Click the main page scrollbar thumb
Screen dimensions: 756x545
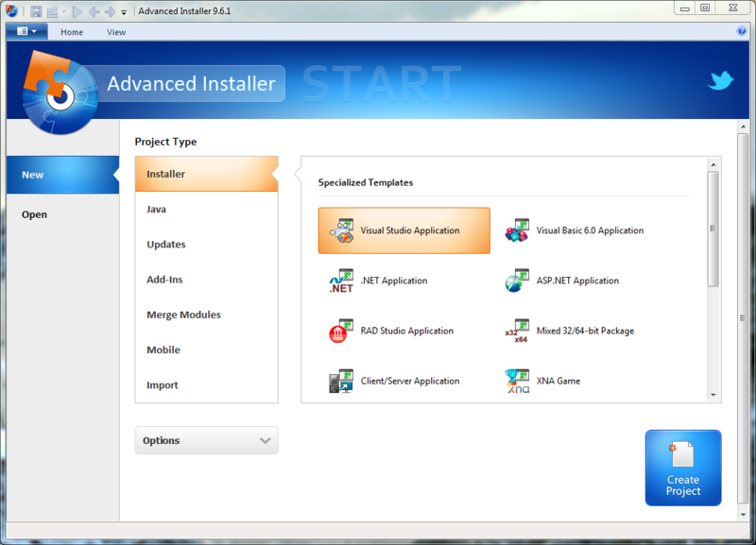[743, 318]
